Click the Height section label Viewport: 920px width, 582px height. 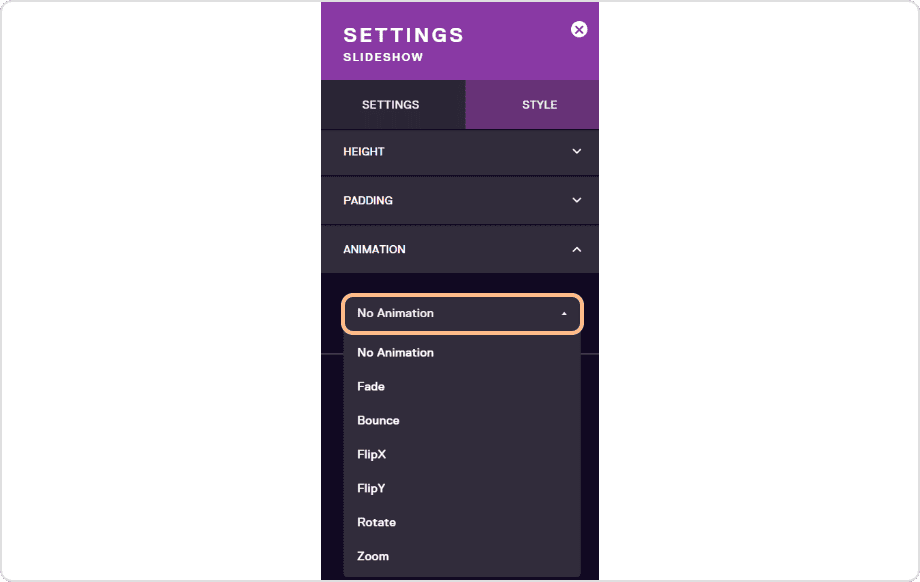click(364, 151)
